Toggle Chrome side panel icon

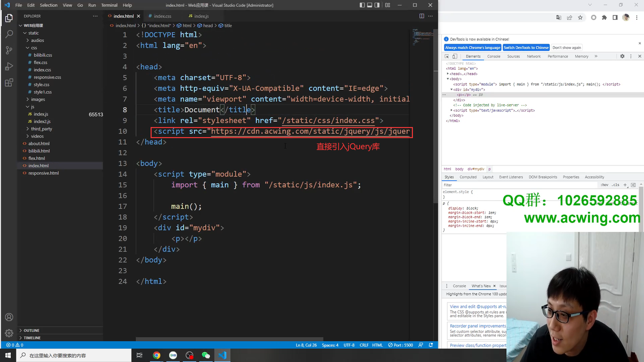pos(615,17)
